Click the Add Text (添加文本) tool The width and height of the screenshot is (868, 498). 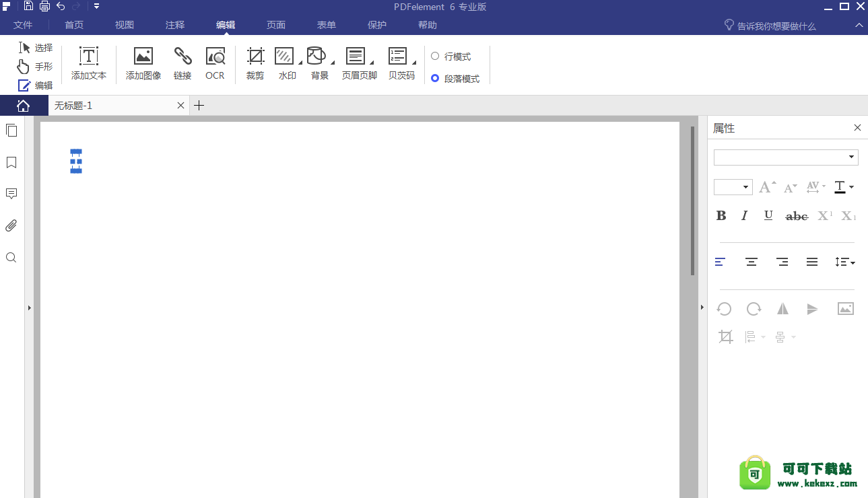89,57
